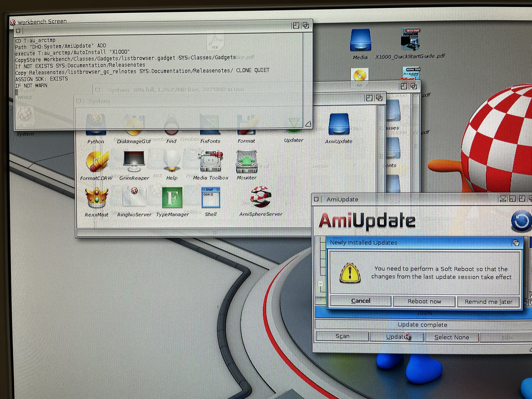
Task: Select the golden CD disc icon on desktop
Action: tap(359, 75)
